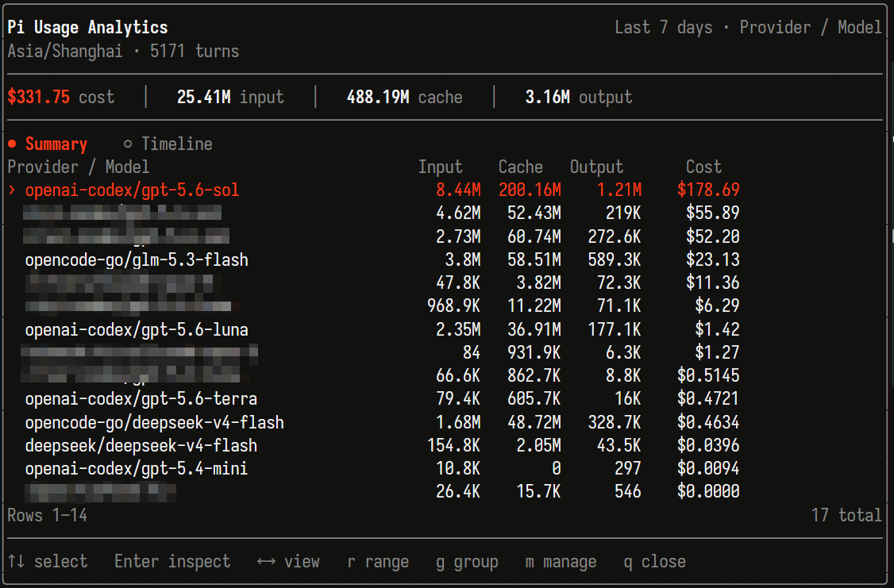Viewport: 894px width, 588px height.
Task: Click the left-right arrow view hint
Action: tap(288, 562)
